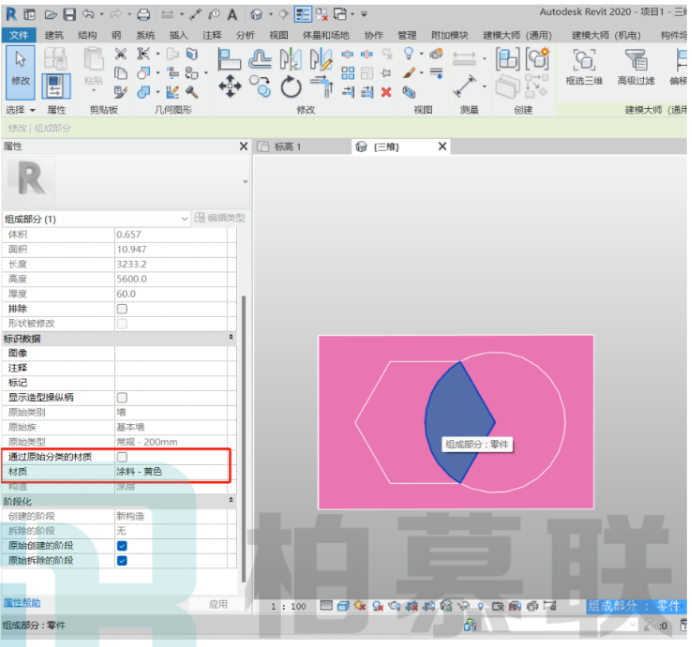The image size is (692, 647).
Task: Uncheck the 原始创建的阶段 checkbox
Action: point(122,546)
